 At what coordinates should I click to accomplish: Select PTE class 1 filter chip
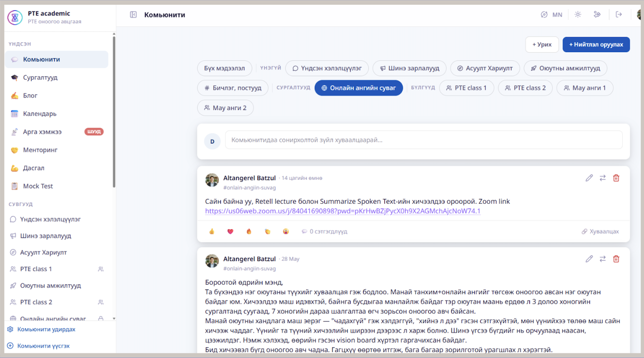(467, 88)
